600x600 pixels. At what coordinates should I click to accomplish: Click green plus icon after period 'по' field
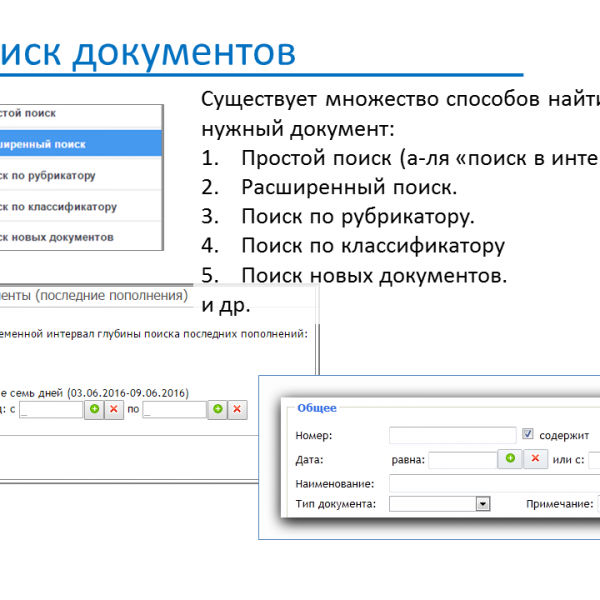pos(217,409)
